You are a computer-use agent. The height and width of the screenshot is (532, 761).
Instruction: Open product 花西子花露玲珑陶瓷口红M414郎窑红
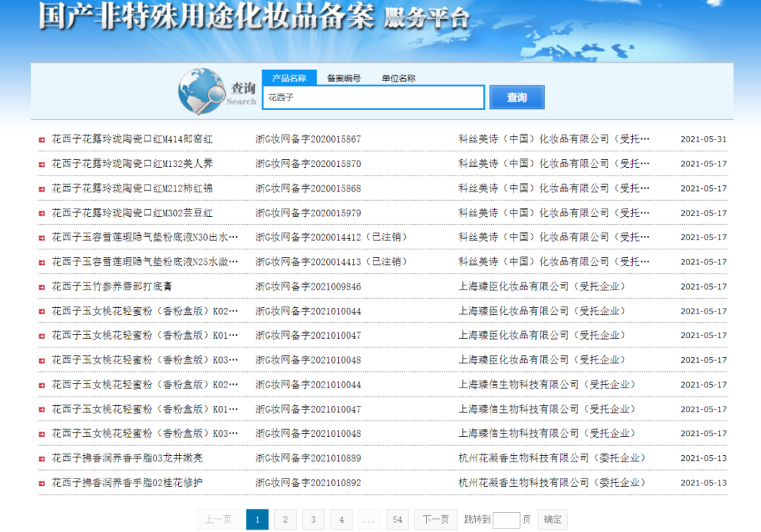(x=132, y=140)
